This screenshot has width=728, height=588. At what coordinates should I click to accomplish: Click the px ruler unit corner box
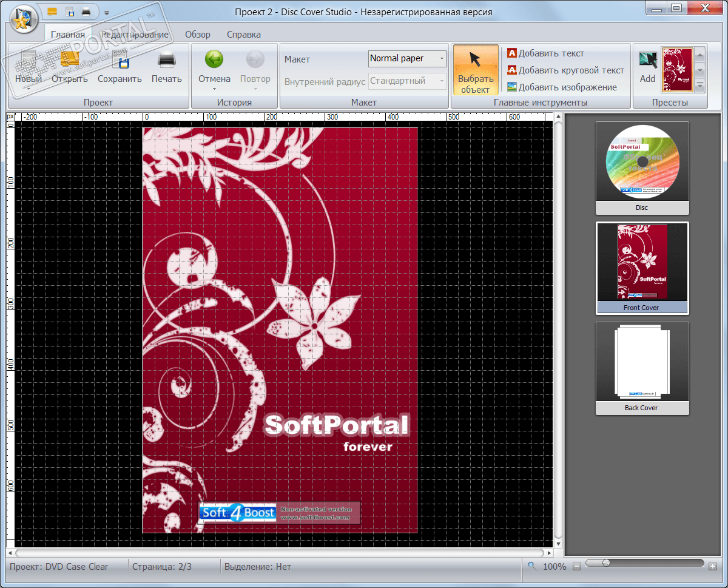click(x=10, y=117)
